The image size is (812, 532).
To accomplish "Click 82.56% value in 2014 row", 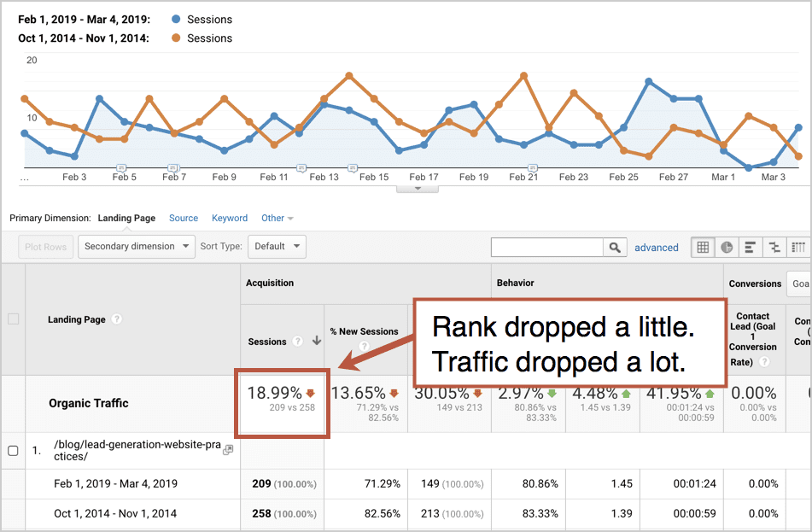I will [x=383, y=513].
